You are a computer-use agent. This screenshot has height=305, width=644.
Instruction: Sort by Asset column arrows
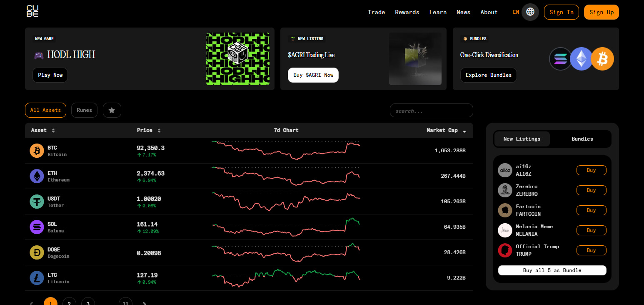coord(53,131)
